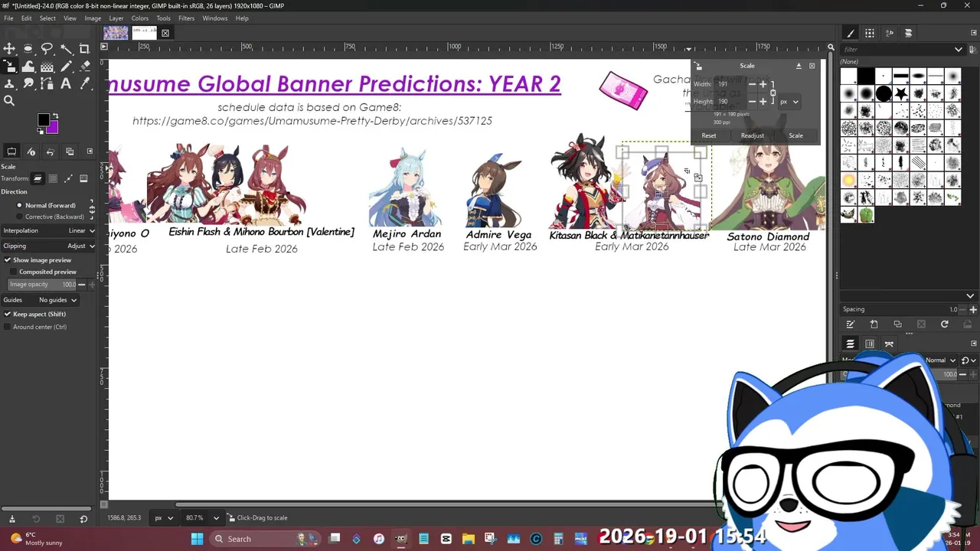The image size is (980, 551).
Task: Select the Eraser tool
Action: [x=84, y=67]
